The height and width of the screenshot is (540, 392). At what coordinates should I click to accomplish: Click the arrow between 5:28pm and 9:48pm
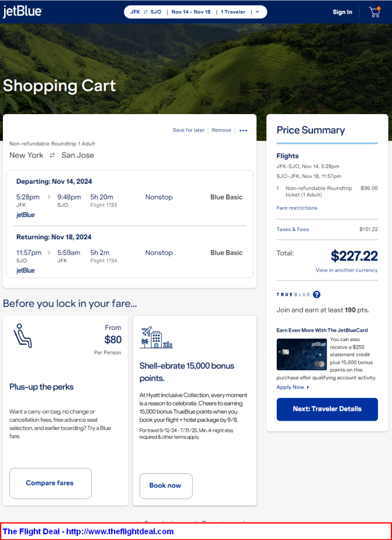(49, 197)
